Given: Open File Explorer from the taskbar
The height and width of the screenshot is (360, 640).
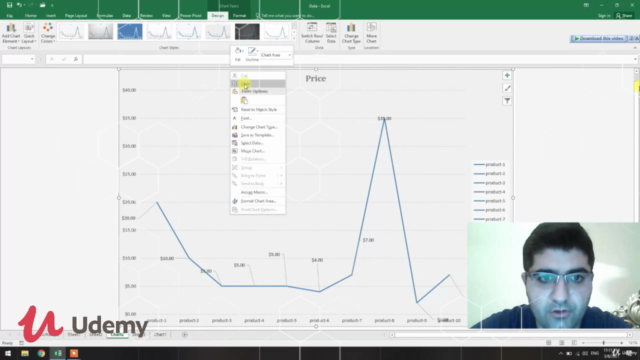Looking at the screenshot, I should (24, 353).
